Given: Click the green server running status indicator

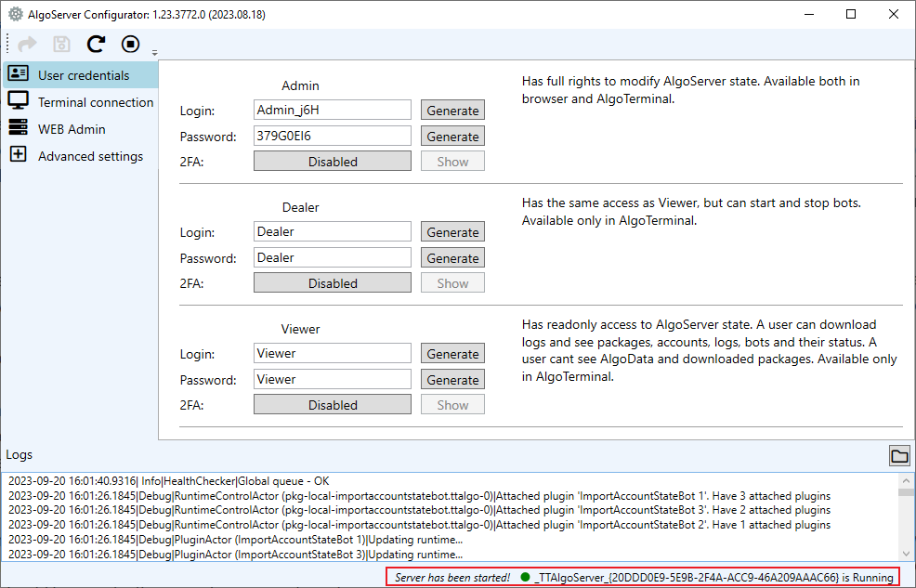Looking at the screenshot, I should click(525, 577).
